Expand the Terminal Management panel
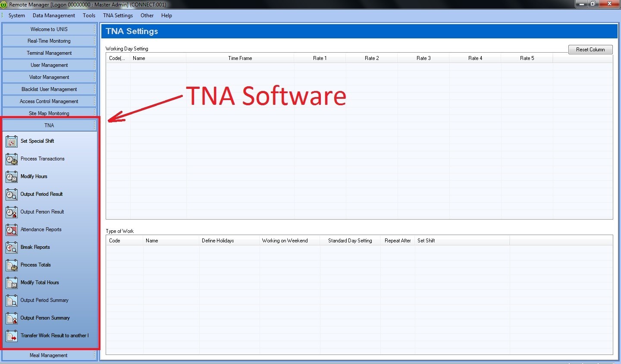 (49, 53)
